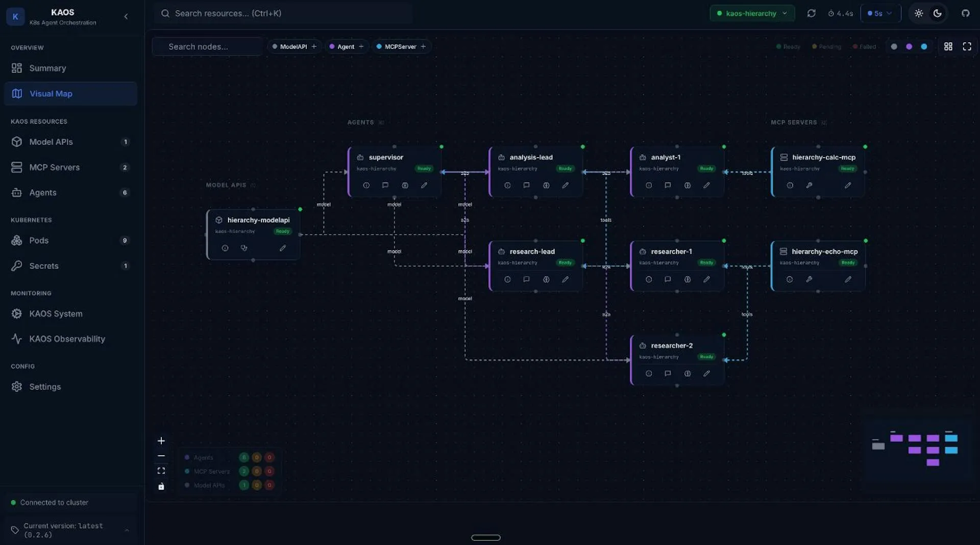
Task: Open the MCP Servers sidebar item
Action: pyautogui.click(x=70, y=167)
